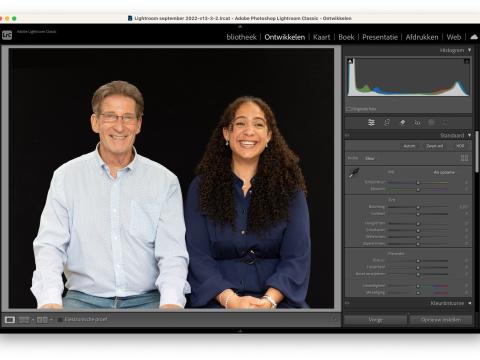Adjust the Structuur slider

pyautogui.click(x=418, y=261)
